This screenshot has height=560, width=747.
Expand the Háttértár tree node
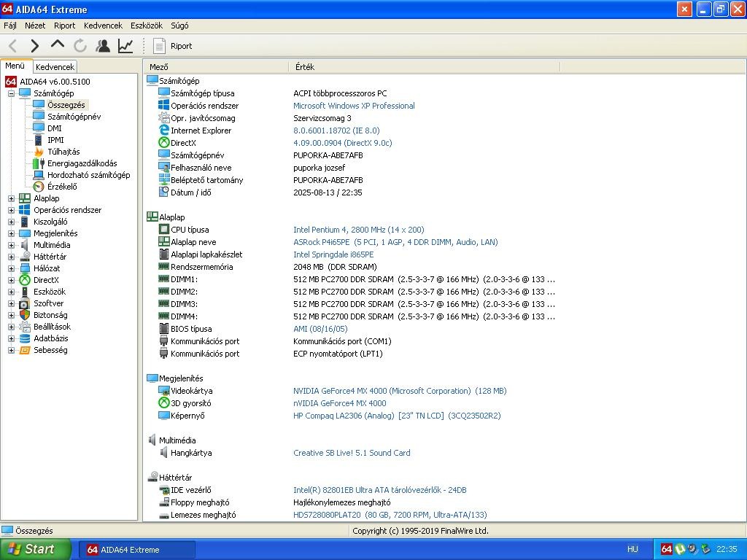pyautogui.click(x=11, y=257)
